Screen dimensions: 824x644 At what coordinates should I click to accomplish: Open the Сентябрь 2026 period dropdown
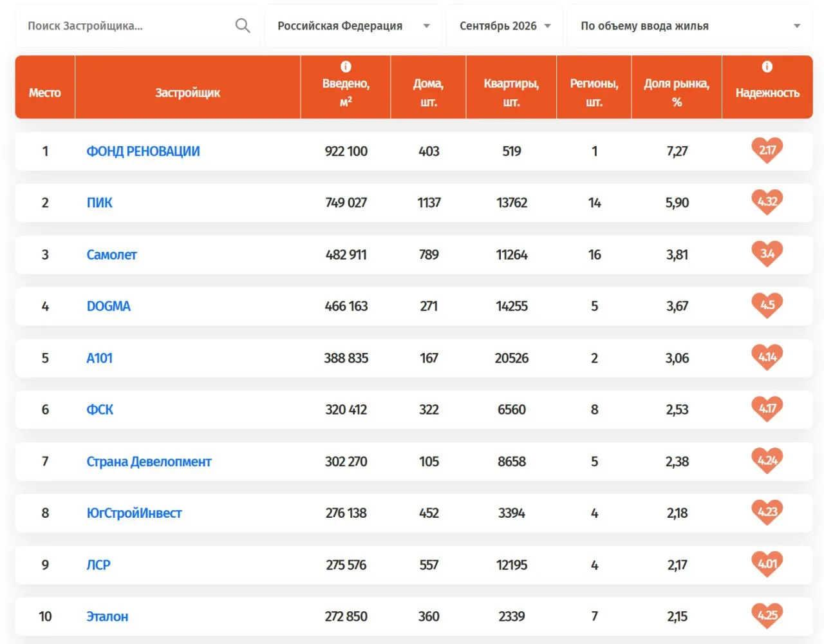click(x=505, y=26)
